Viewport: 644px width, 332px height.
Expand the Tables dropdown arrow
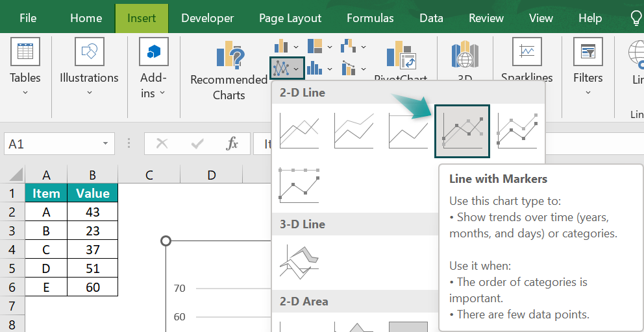point(25,93)
